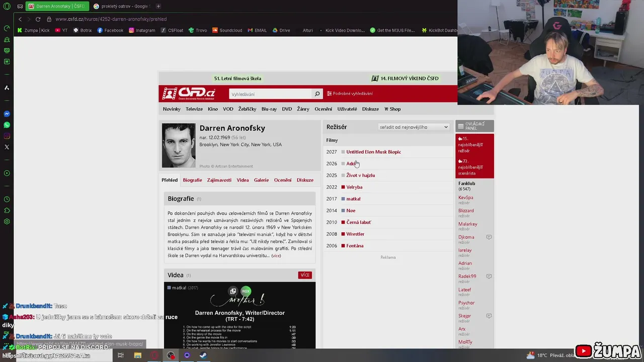Screen dimensions: 644x362
Task: Click comment icon next to Djkoma
Action: click(489, 237)
